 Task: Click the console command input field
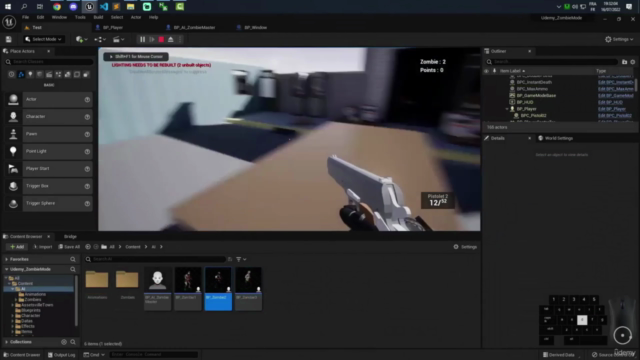(153, 355)
